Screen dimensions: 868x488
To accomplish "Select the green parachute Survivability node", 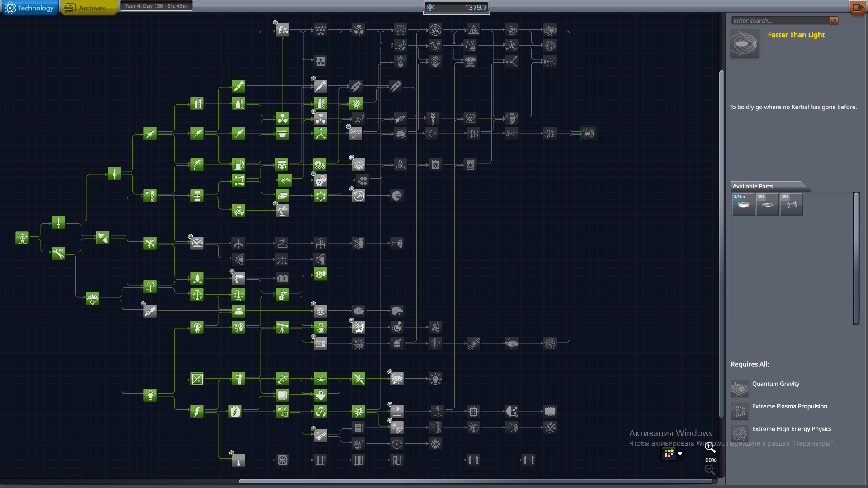I will pyautogui.click(x=92, y=299).
